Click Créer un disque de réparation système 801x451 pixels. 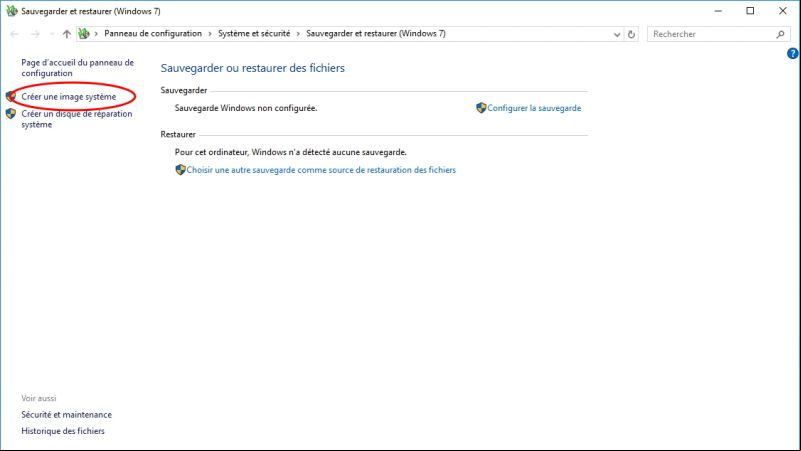[77, 119]
